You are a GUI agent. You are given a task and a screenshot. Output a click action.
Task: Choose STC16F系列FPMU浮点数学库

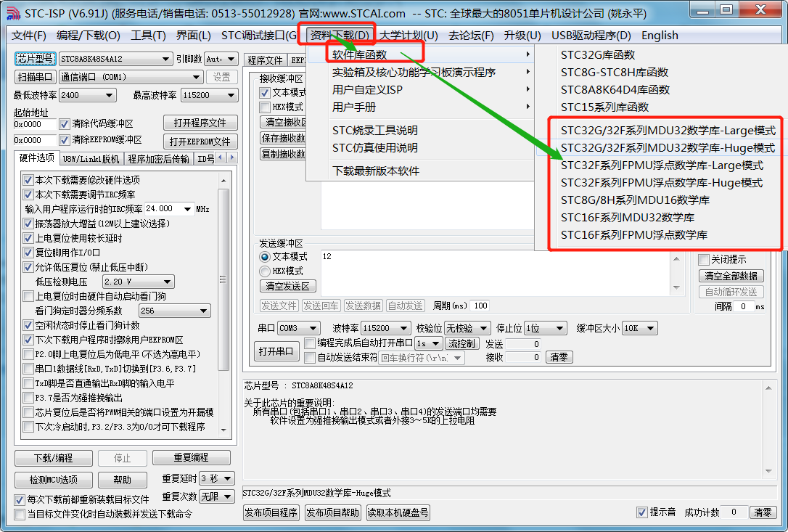coord(633,235)
